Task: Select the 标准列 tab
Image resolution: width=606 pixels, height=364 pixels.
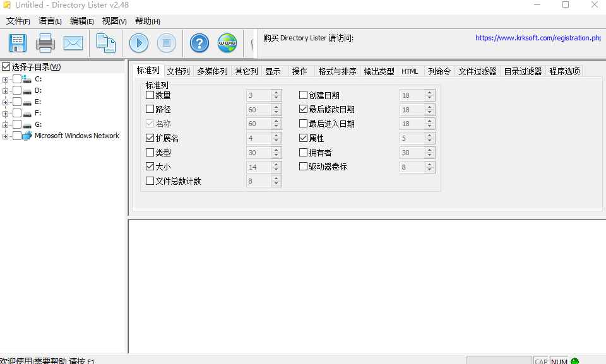Action: (x=148, y=70)
